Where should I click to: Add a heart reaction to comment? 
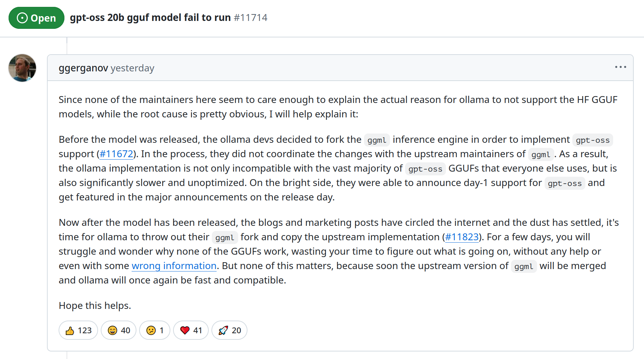pyautogui.click(x=191, y=330)
